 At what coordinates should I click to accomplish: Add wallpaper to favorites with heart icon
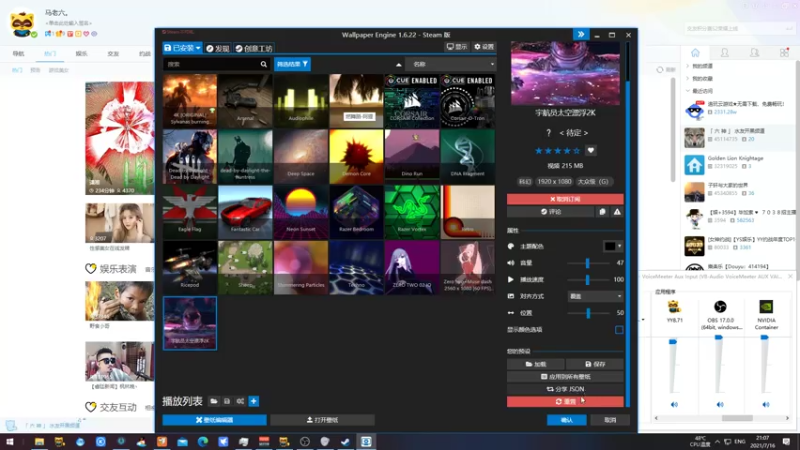click(591, 150)
